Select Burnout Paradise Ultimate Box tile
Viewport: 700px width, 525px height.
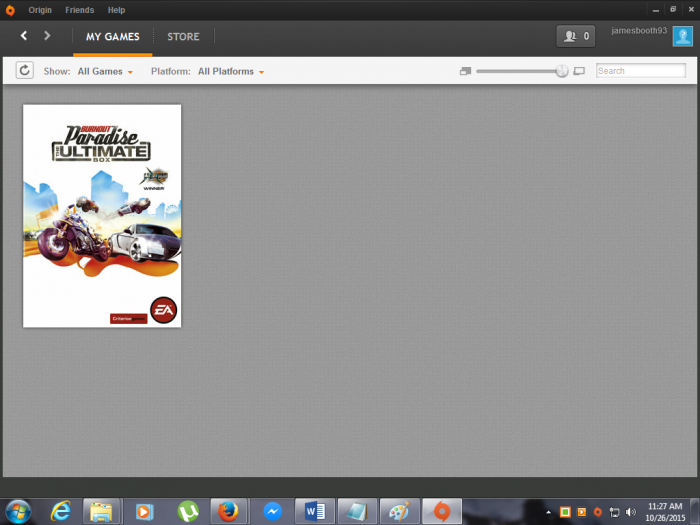(x=102, y=216)
